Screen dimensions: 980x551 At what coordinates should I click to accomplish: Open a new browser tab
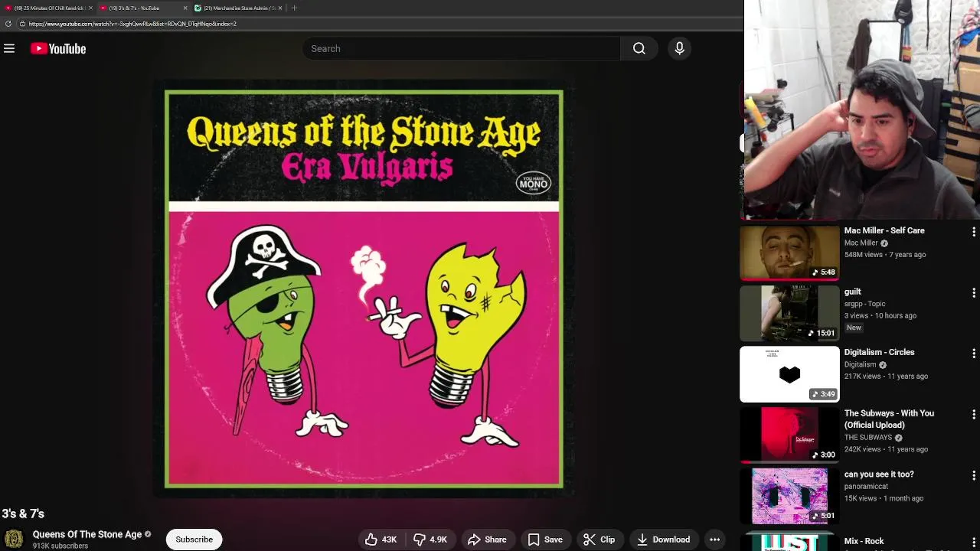pos(295,8)
